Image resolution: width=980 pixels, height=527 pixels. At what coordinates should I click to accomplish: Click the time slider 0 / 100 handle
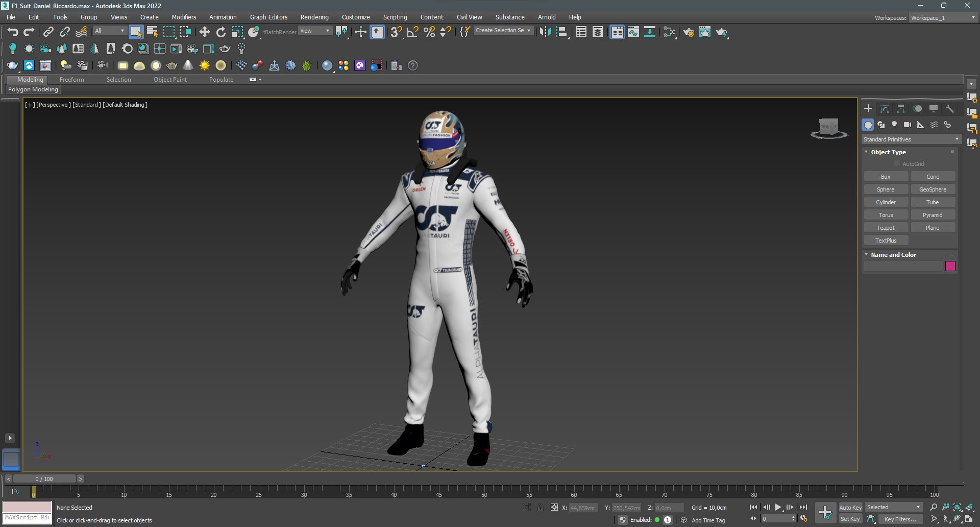[44, 479]
